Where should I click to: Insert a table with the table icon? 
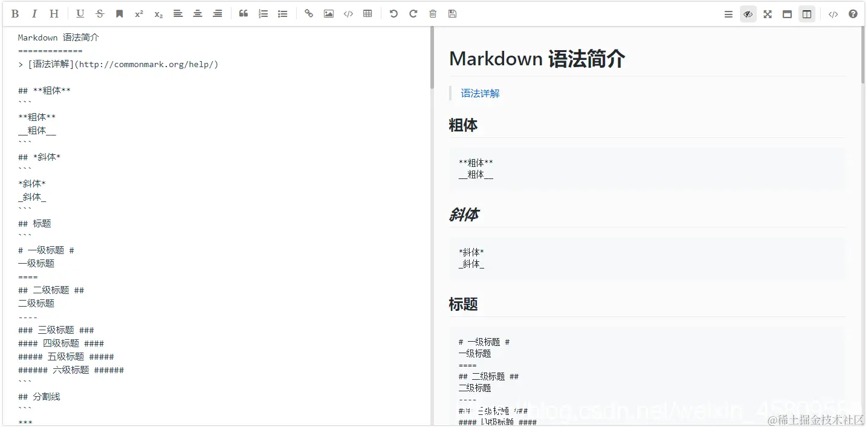point(367,13)
